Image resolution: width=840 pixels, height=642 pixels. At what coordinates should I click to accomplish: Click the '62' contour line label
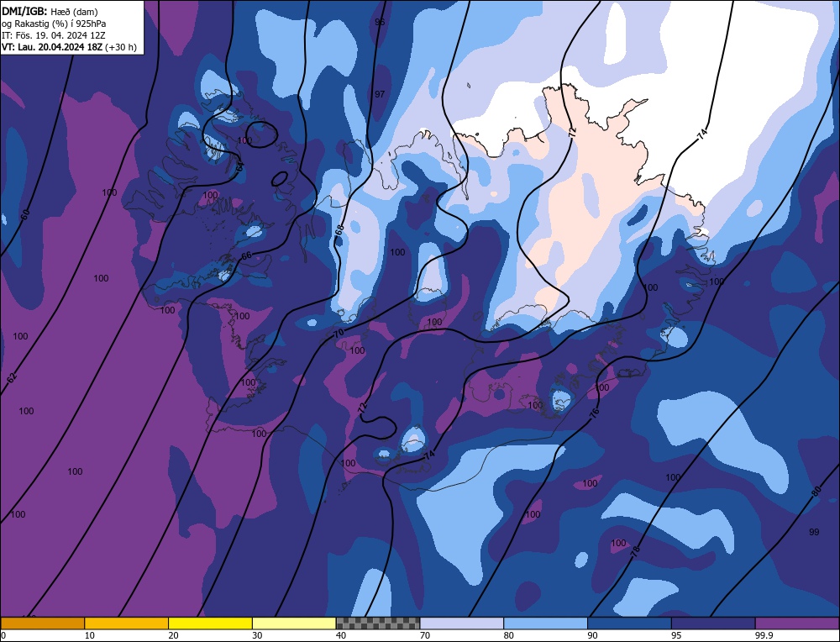(12, 378)
